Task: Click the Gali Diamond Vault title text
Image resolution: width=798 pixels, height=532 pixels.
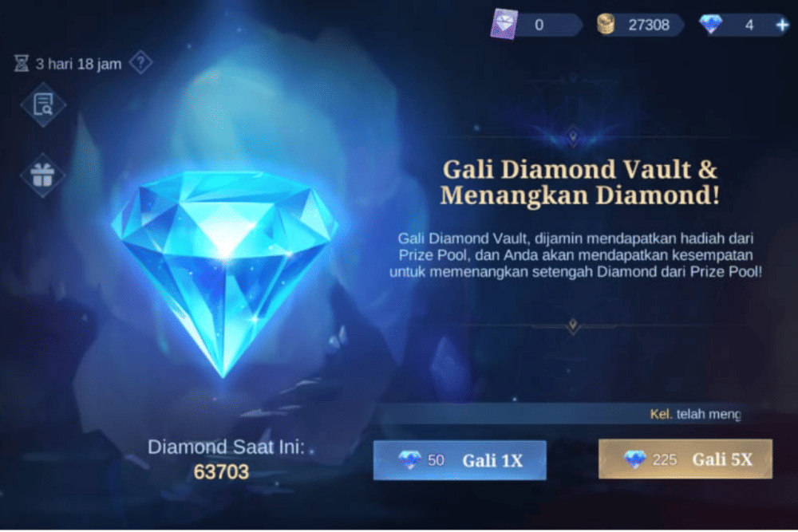Action: tap(580, 182)
